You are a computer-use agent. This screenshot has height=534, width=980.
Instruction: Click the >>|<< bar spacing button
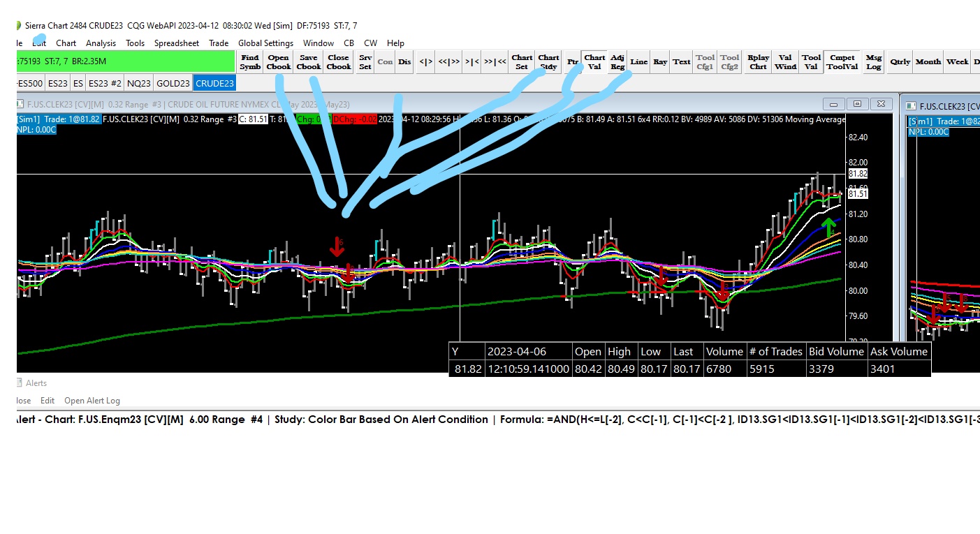(x=495, y=61)
